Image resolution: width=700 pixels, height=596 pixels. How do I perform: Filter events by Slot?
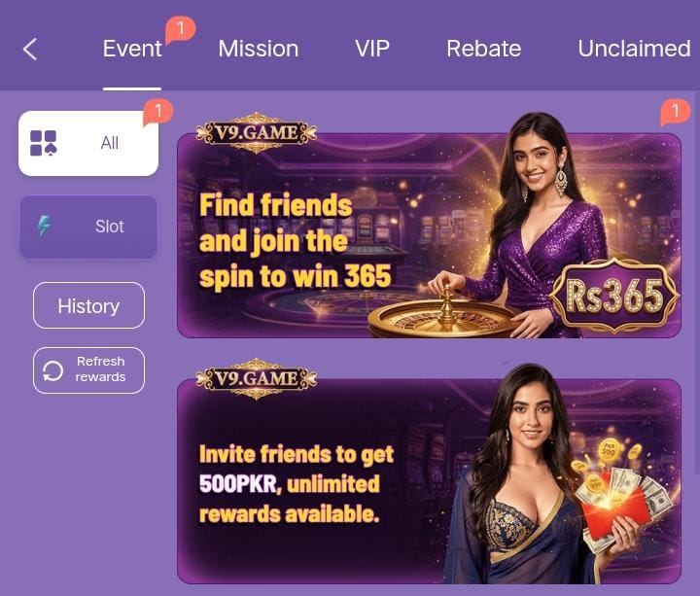pos(88,227)
